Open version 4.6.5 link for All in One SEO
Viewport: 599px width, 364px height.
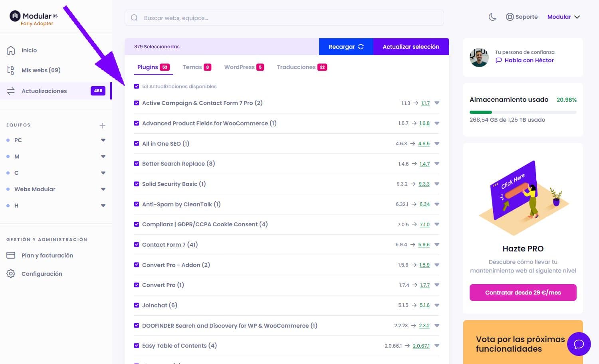(424, 143)
